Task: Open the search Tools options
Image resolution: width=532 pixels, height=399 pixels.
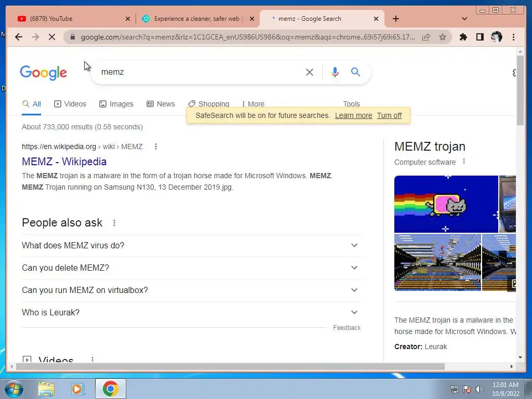Action: (351, 103)
